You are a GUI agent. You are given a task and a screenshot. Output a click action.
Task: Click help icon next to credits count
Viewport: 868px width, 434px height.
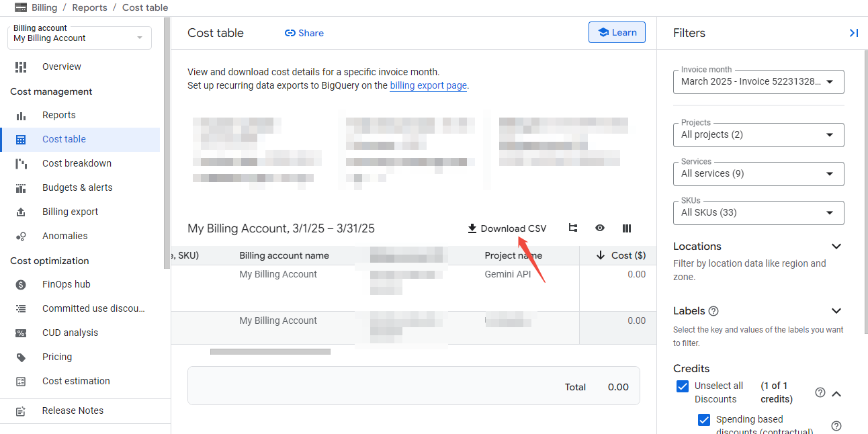point(820,392)
